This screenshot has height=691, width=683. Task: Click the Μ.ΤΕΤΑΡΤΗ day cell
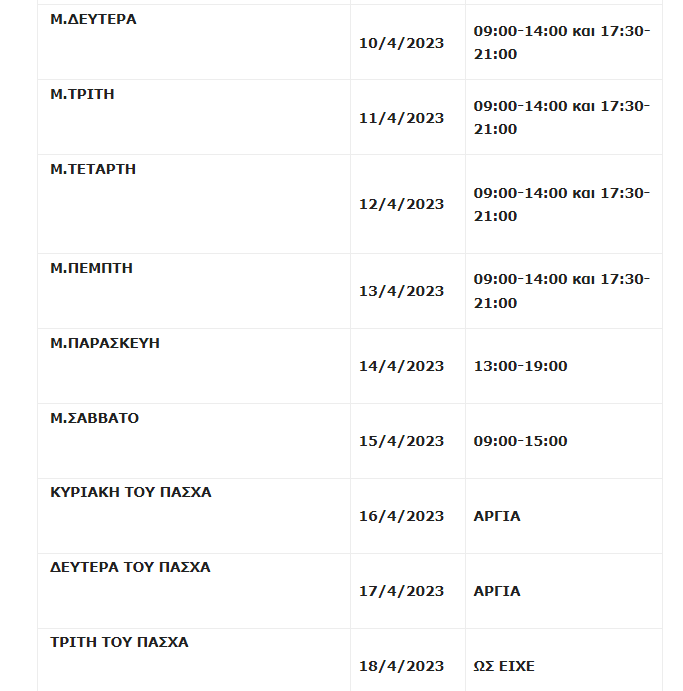click(94, 170)
